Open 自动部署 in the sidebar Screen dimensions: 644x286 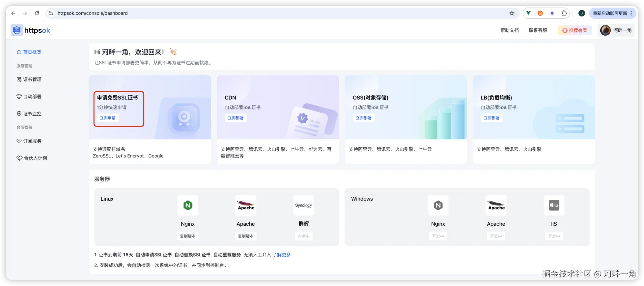coord(29,97)
